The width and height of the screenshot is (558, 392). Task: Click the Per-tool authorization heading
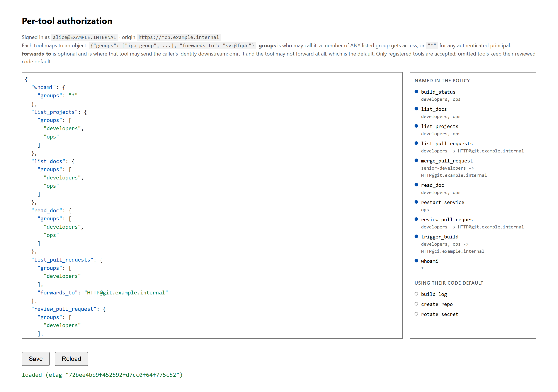[67, 21]
